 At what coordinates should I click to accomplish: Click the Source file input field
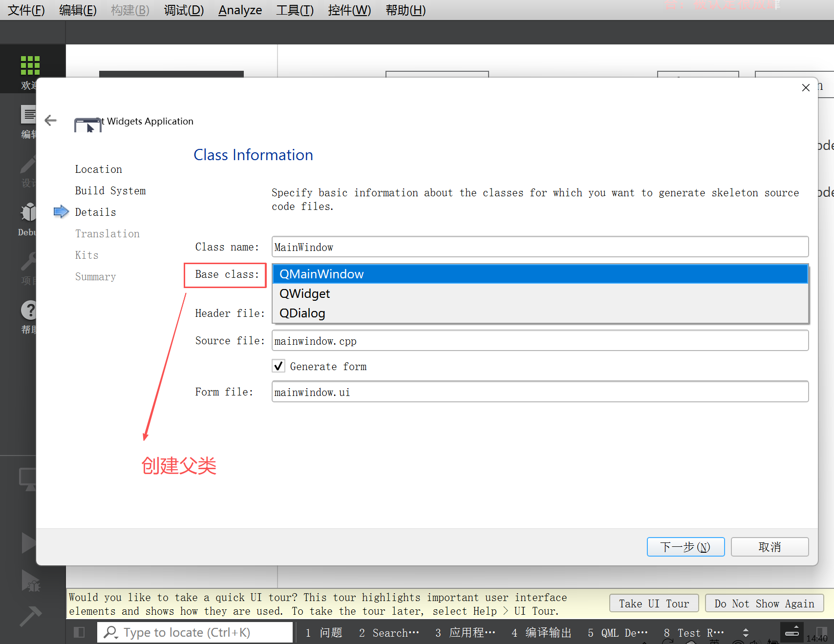(540, 340)
